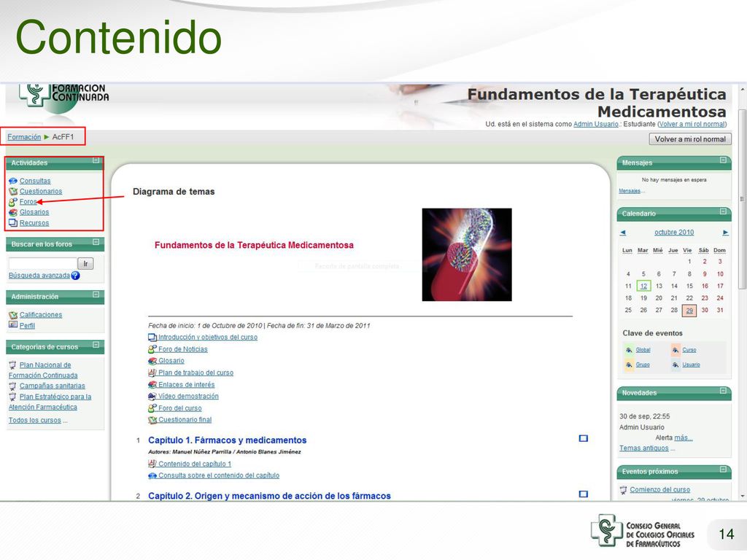This screenshot has height=560, width=747.
Task: Click icon next to Introducción y objetivos
Action: click(x=152, y=337)
